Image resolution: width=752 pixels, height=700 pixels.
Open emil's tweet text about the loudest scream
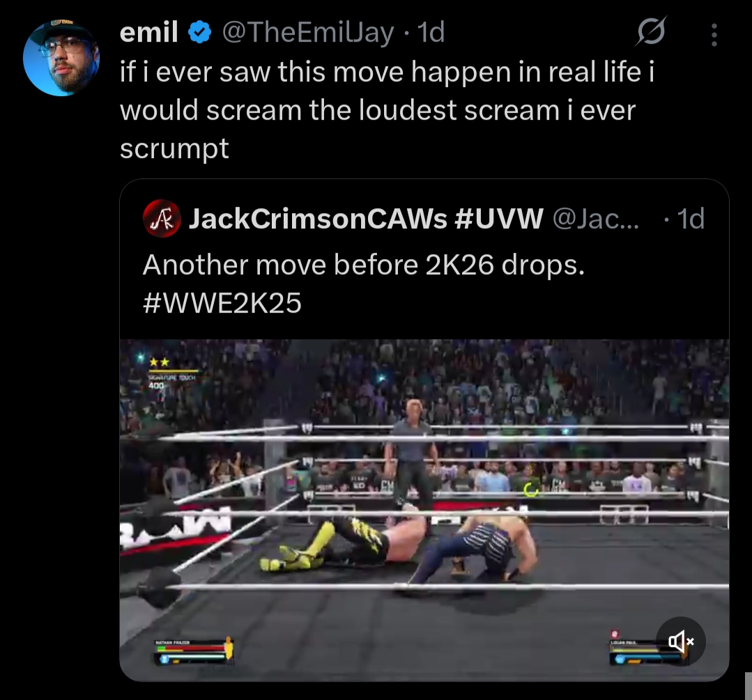387,110
